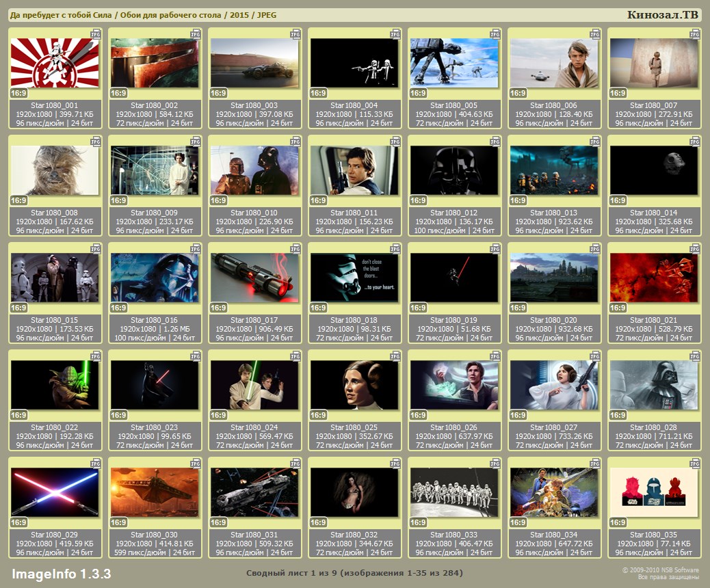The height and width of the screenshot is (588, 710).
Task: Click the '599 пикс/дюйм' line of Star1080_030
Action: click(155, 552)
